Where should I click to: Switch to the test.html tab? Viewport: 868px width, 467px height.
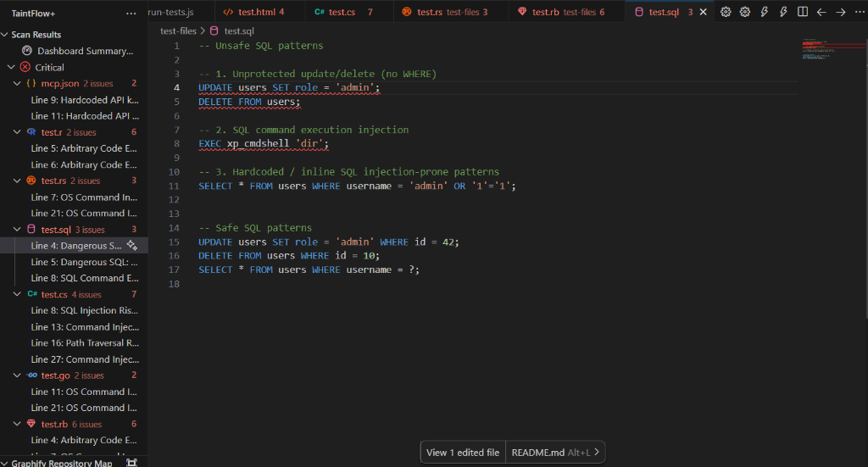click(260, 12)
